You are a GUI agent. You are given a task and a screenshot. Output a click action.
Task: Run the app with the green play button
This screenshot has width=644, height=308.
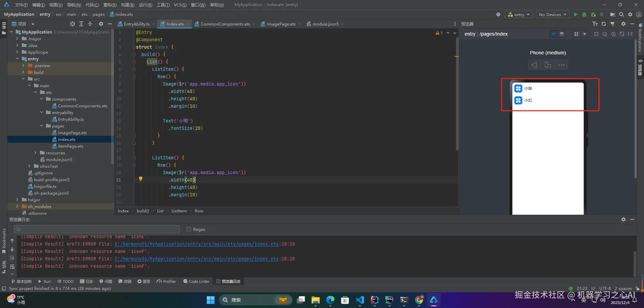pyautogui.click(x=576, y=14)
